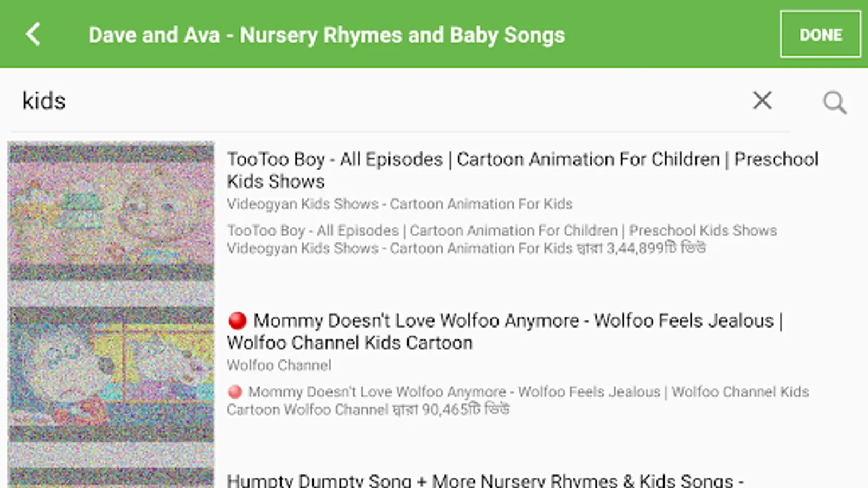
Task: Click the faded red circle in Wolfoo description
Action: [235, 391]
